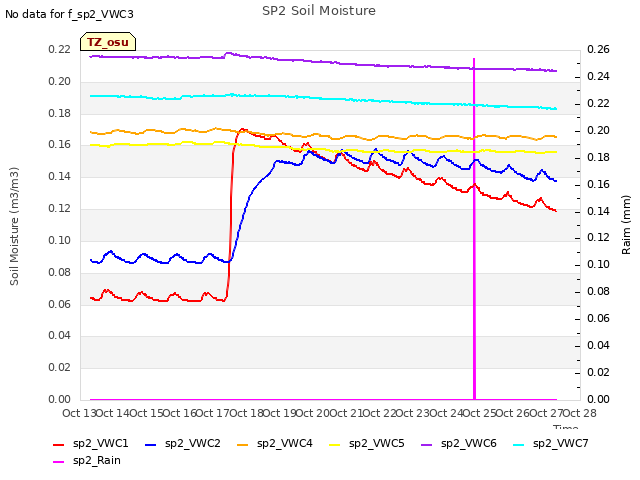Click the TZ_osu timezone label
This screenshot has width=640, height=480.
tap(108, 42)
